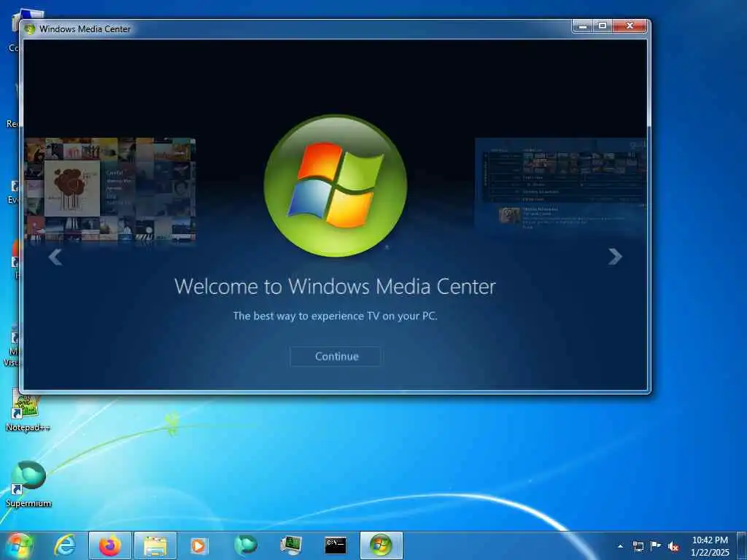The image size is (747, 560).
Task: Open Windows Media Player from the taskbar
Action: click(x=198, y=545)
